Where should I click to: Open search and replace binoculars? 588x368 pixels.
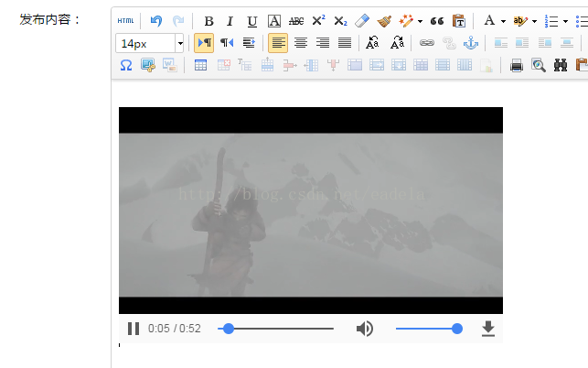coord(561,65)
